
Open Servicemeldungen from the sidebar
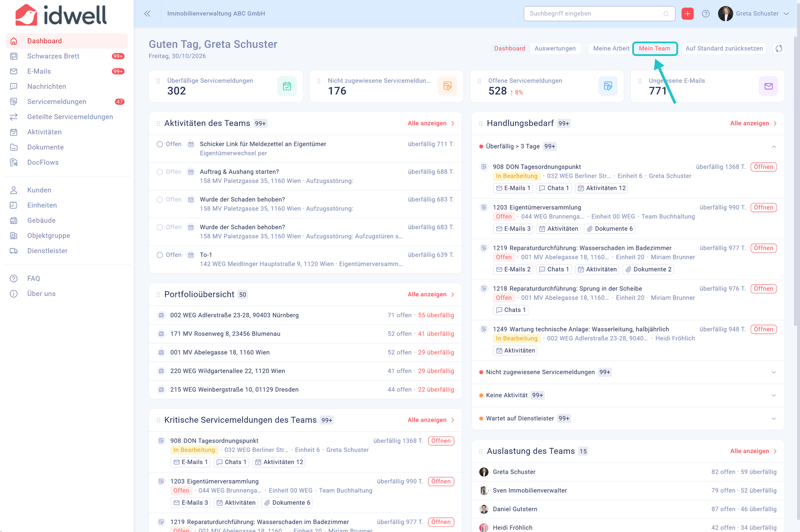point(67,102)
